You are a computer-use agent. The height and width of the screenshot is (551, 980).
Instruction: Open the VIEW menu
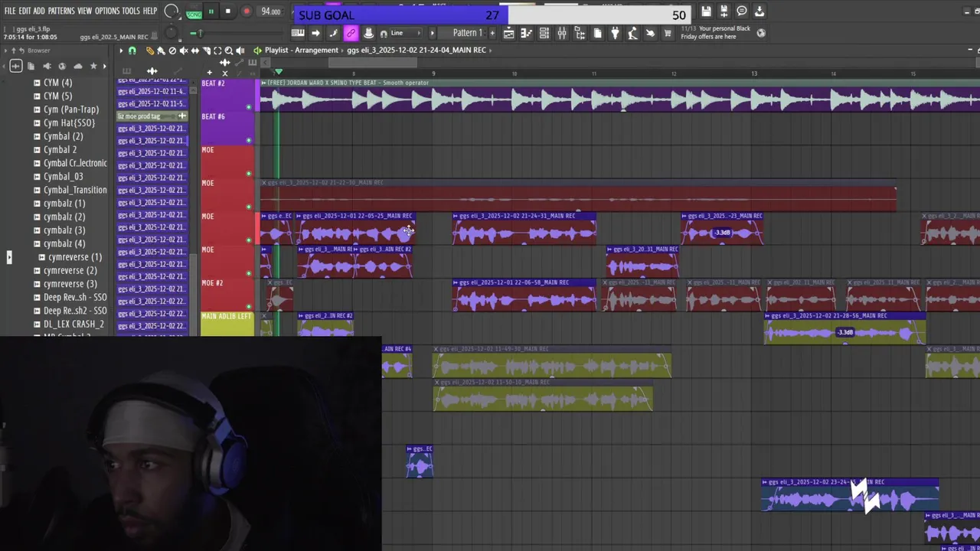[84, 11]
